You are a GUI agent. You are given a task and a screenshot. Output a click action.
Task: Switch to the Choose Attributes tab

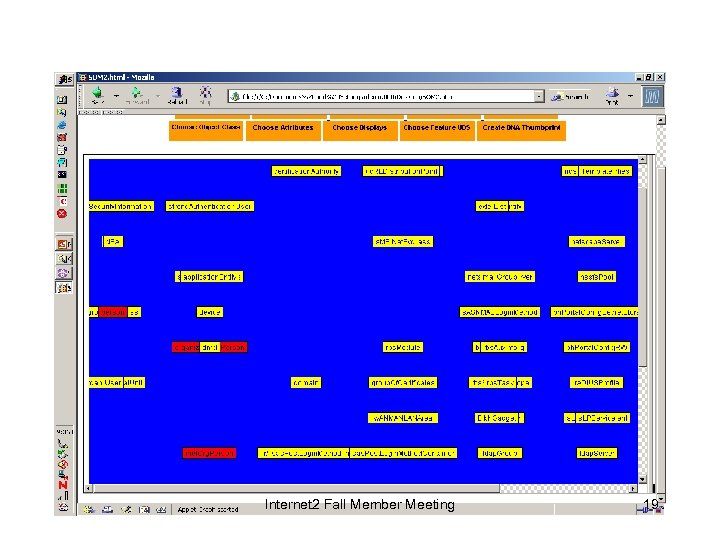(x=283, y=130)
